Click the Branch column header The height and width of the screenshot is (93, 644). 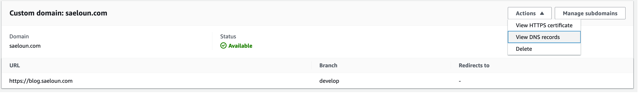[x=328, y=65]
